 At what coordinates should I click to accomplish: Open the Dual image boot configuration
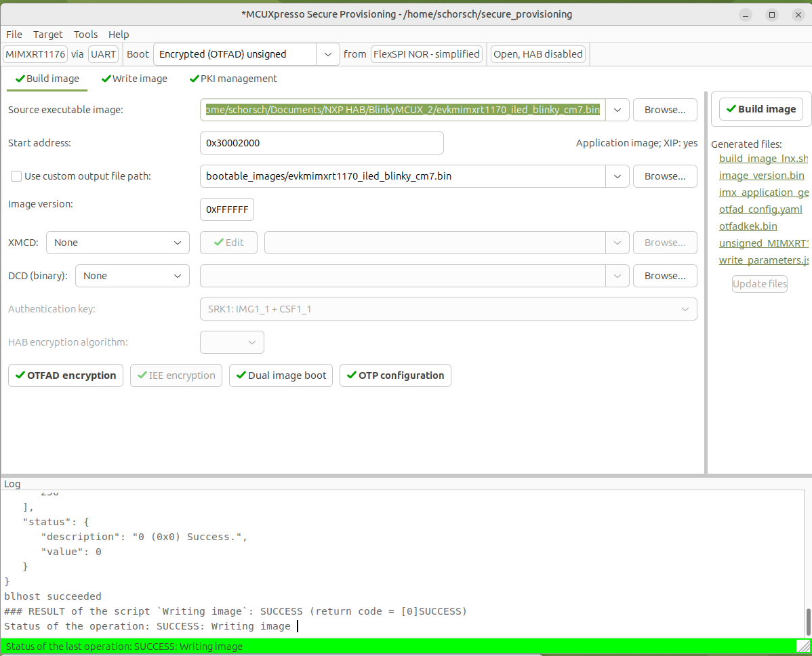[280, 375]
